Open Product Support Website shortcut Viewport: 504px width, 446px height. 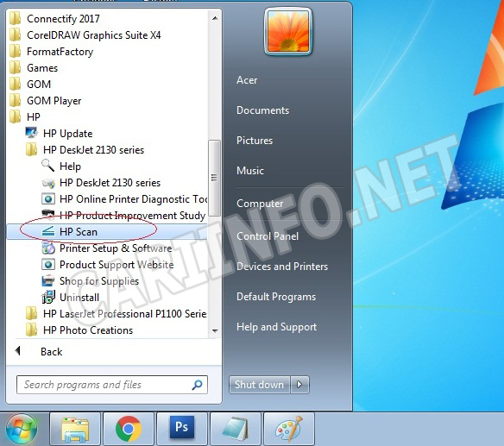107,265
